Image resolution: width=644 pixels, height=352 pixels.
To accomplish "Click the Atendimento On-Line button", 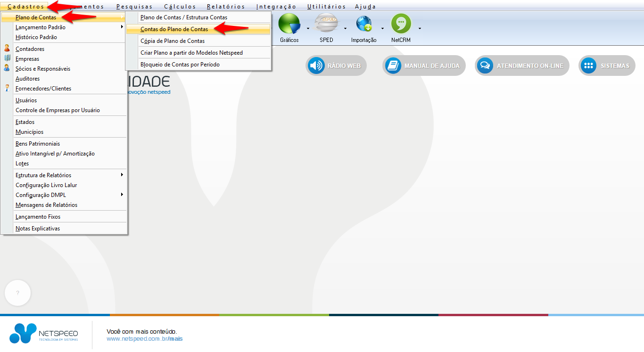I will pos(522,66).
